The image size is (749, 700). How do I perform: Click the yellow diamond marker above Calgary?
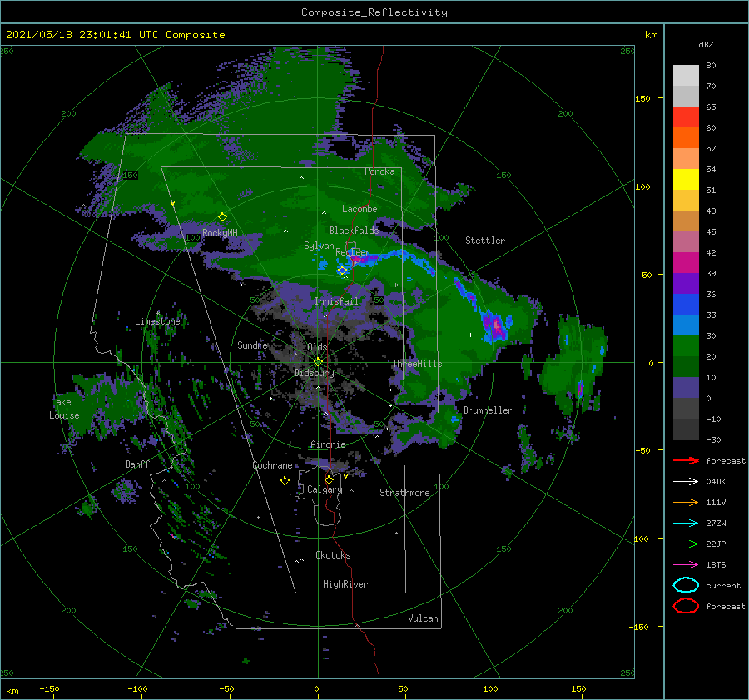(x=329, y=479)
